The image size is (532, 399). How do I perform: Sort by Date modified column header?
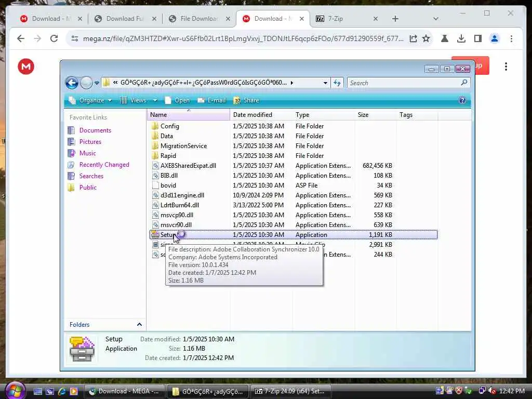click(261, 115)
